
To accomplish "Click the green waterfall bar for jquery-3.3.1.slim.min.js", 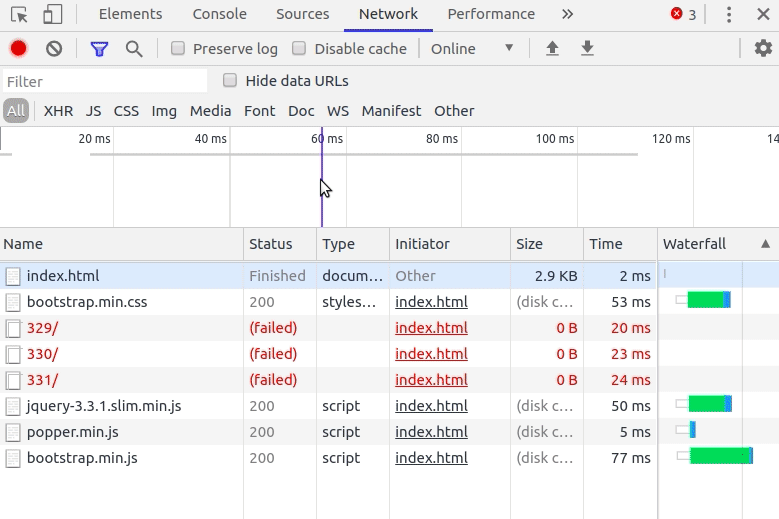I will pyautogui.click(x=707, y=403).
